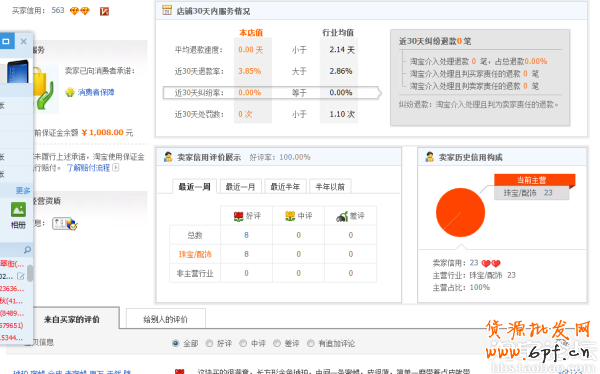Click the orange seller badge beside buyer credit
Screen dimensions: 600x374
pos(104,11)
